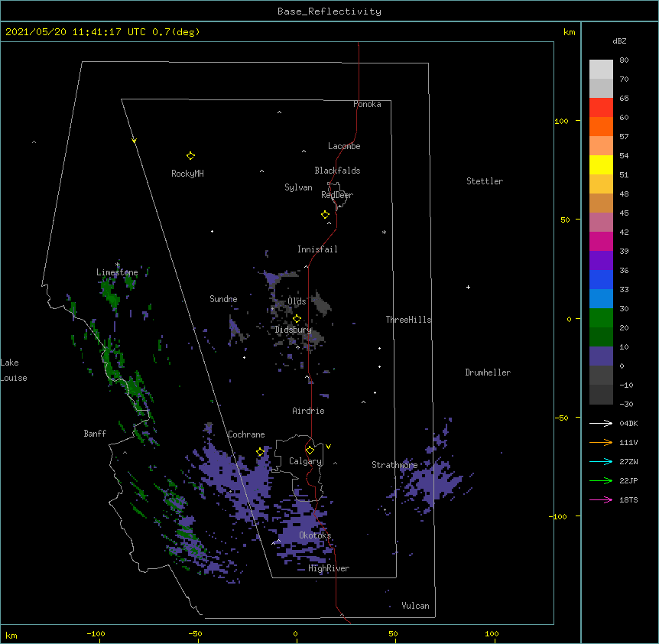The image size is (659, 644).
Task: Select the Didsbury label
Action: [294, 330]
